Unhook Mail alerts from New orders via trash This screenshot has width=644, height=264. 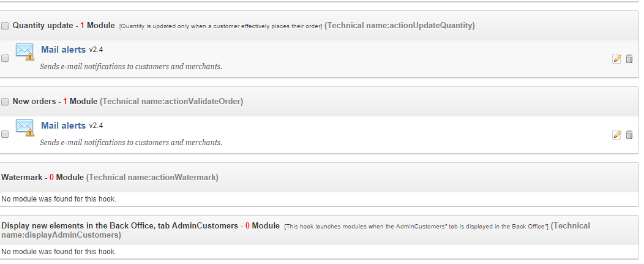[629, 135]
